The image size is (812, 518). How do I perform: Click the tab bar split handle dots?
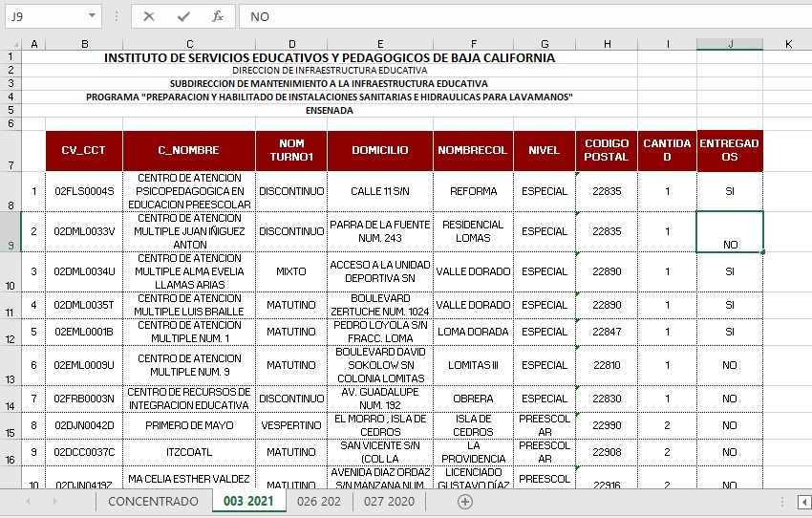(782, 502)
